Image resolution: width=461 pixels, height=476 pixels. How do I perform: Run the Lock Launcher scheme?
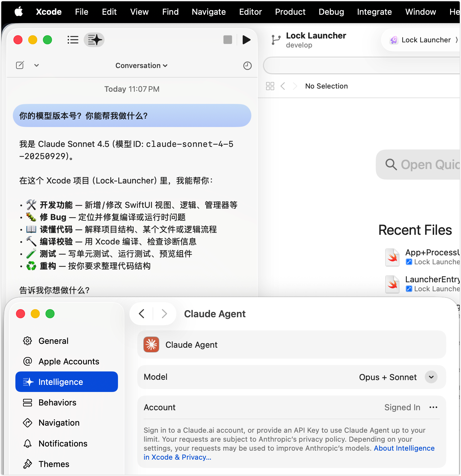coord(247,40)
